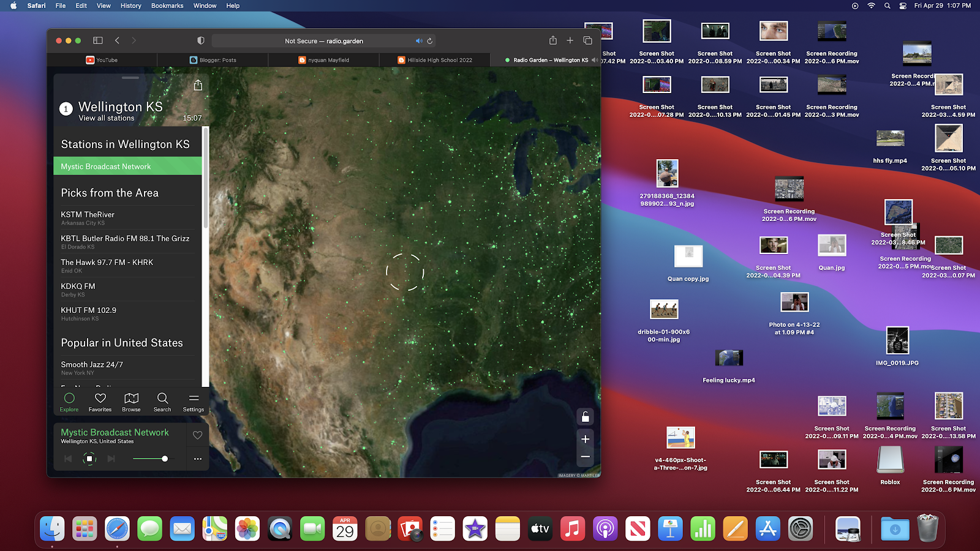Click View all stations link

(106, 118)
